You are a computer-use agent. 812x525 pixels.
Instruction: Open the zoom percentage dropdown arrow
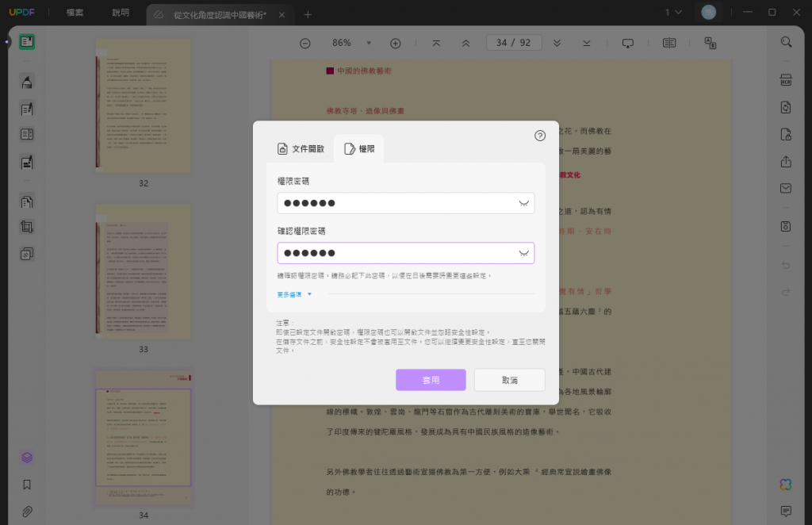pyautogui.click(x=369, y=43)
